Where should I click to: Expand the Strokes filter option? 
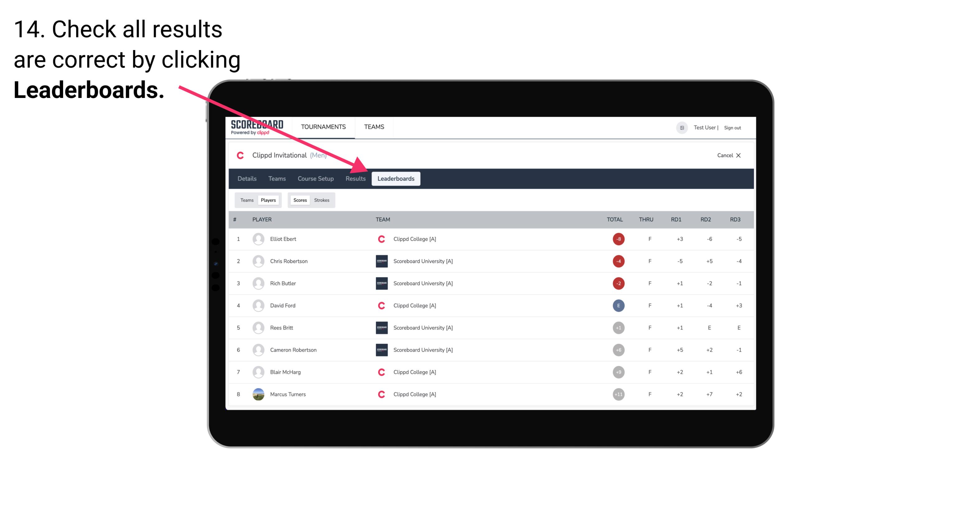tap(323, 200)
